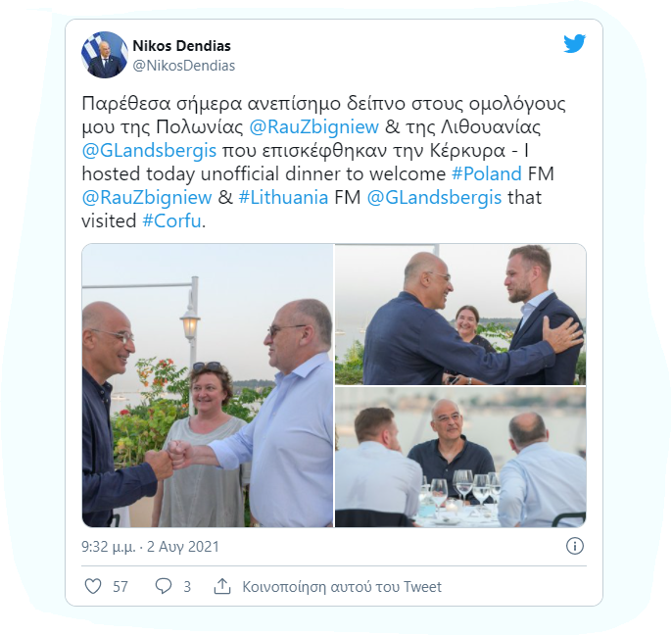Open @RauZbigniew mention in English text
Image resolution: width=672 pixels, height=636 pixels.
[147, 197]
